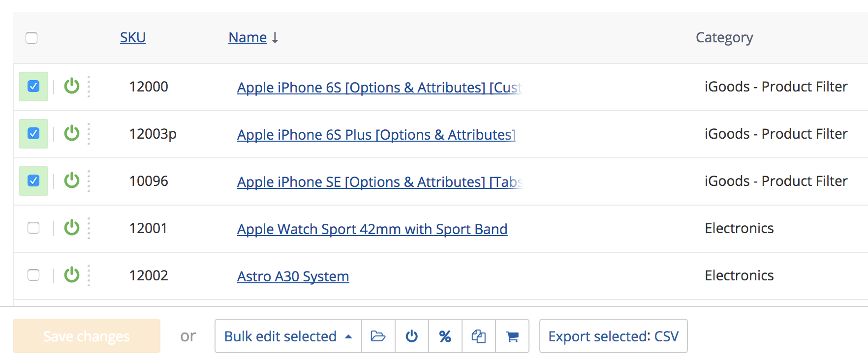Click the clone selected products icon
Image resolution: width=868 pixels, height=362 pixels.
[479, 336]
